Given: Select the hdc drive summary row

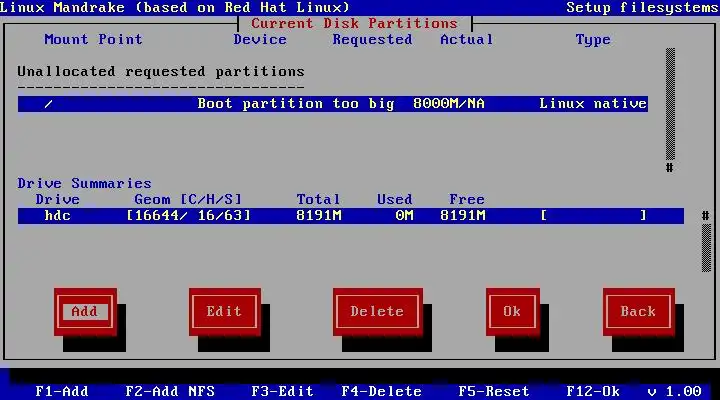Looking at the screenshot, I should pyautogui.click(x=351, y=215).
